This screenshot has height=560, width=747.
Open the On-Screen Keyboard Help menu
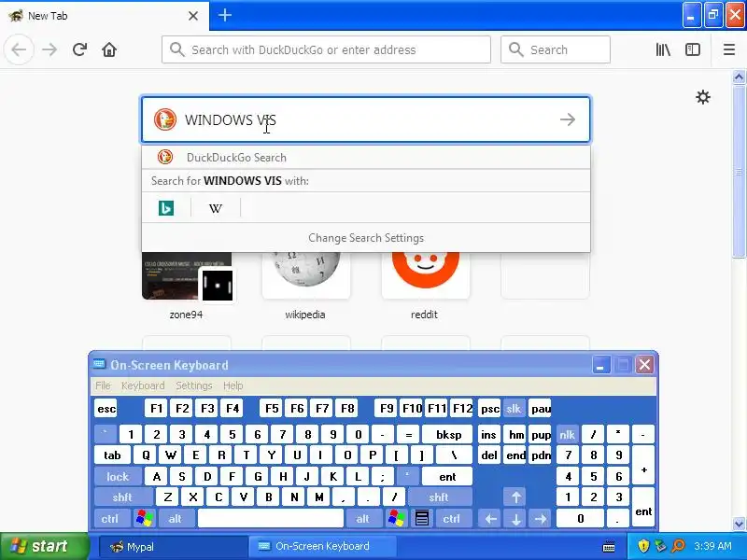(x=233, y=385)
